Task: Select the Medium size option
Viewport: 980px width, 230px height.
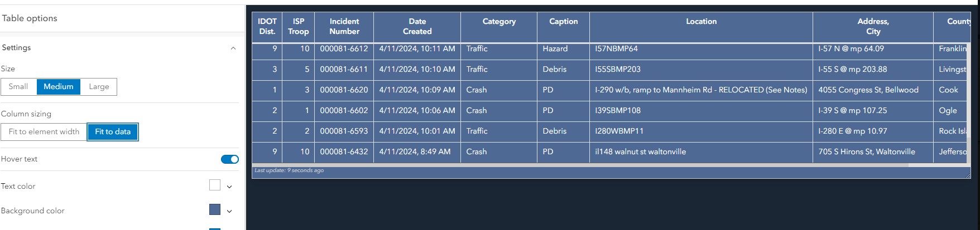Action: pyautogui.click(x=59, y=87)
